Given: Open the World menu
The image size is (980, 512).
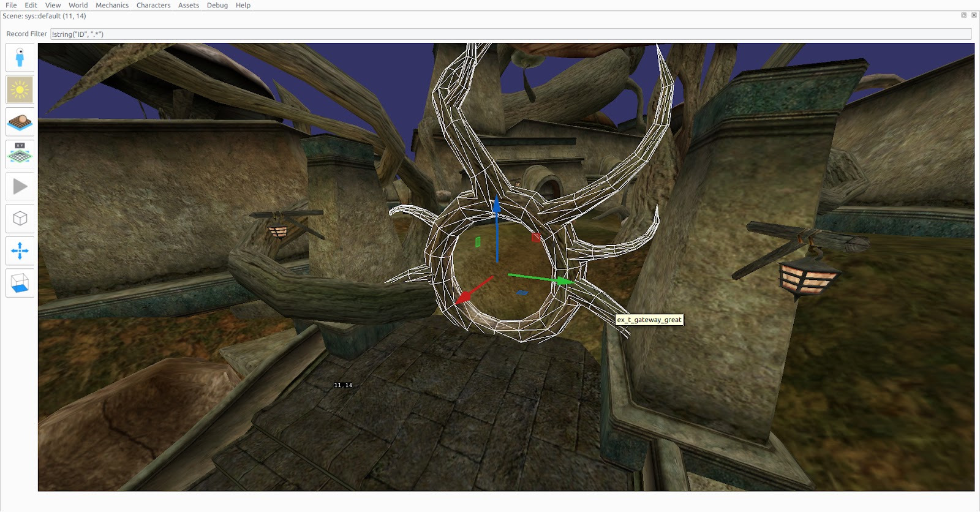Looking at the screenshot, I should click(x=78, y=5).
